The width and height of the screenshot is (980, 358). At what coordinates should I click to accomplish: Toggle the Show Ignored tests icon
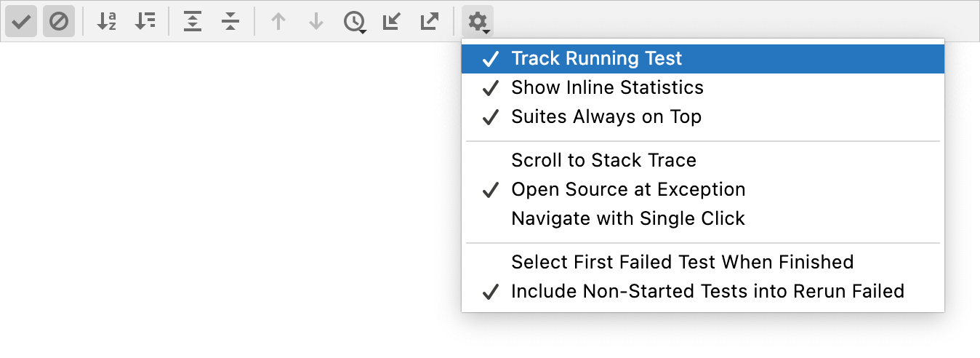click(59, 22)
